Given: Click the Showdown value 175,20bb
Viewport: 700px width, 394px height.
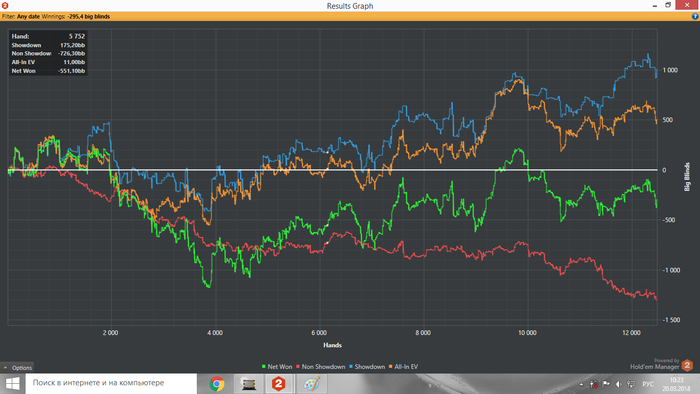Looking at the screenshot, I should tap(72, 45).
